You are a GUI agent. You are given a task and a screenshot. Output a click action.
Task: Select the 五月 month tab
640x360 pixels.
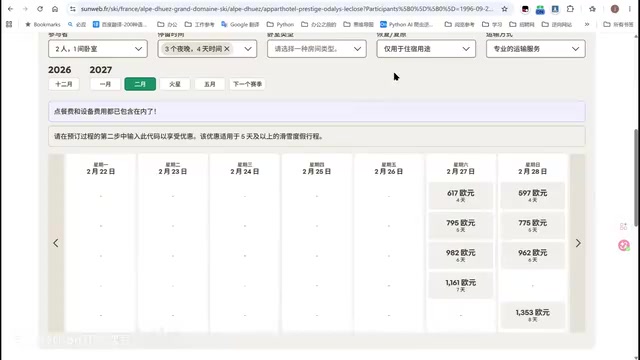coord(209,84)
